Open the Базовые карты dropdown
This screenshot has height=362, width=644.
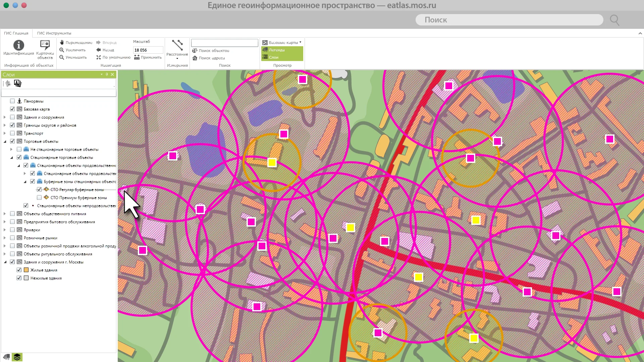[x=282, y=43]
